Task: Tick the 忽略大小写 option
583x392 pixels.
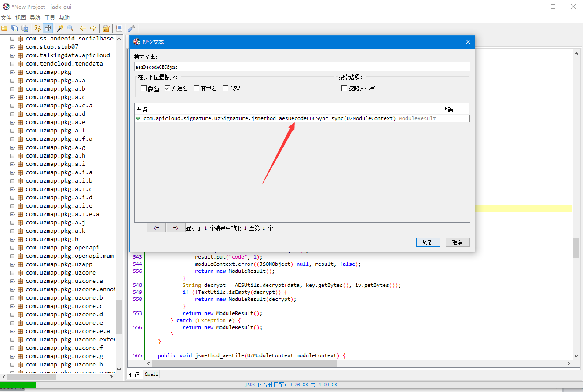Action: pos(344,88)
